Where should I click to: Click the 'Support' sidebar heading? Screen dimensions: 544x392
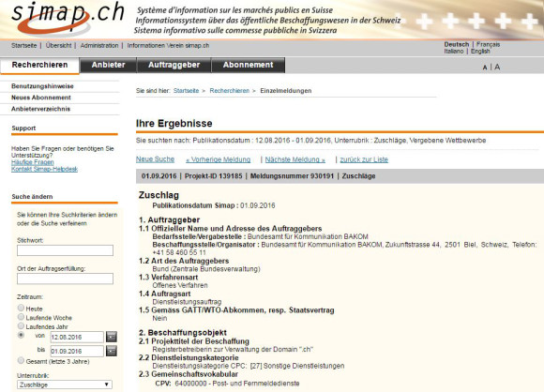23,128
